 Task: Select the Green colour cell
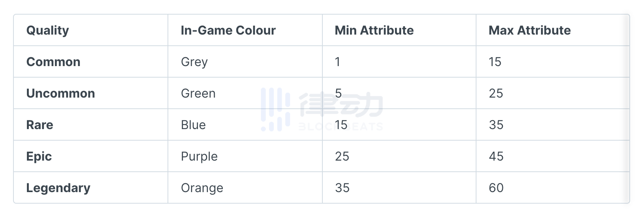tap(198, 93)
